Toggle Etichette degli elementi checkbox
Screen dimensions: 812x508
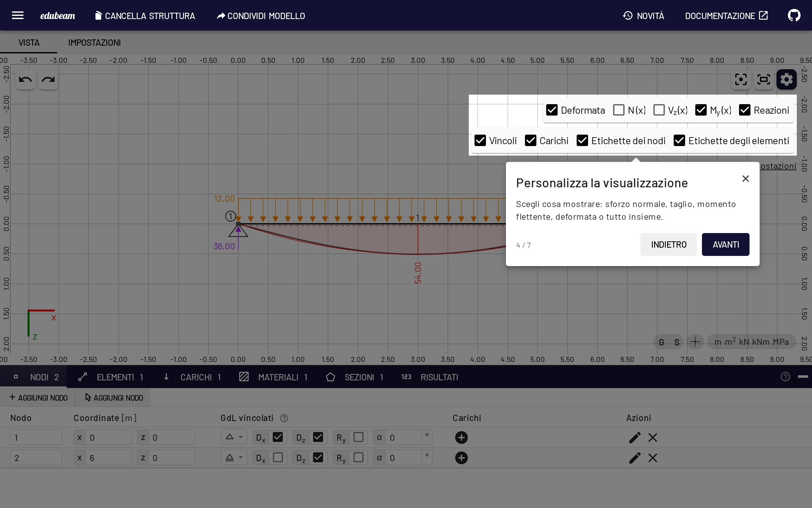[x=679, y=140]
